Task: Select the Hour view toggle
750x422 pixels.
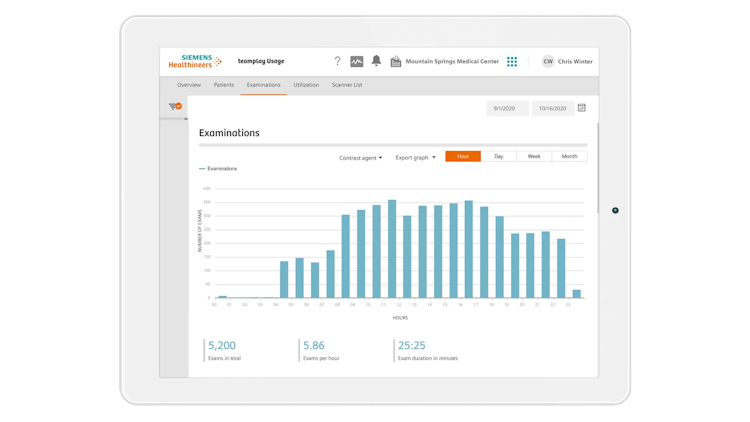Action: [463, 156]
